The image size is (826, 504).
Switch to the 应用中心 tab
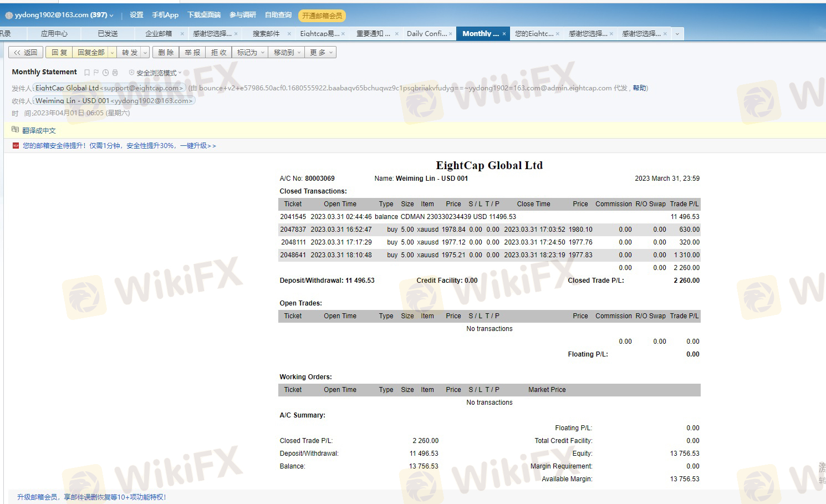coord(54,34)
